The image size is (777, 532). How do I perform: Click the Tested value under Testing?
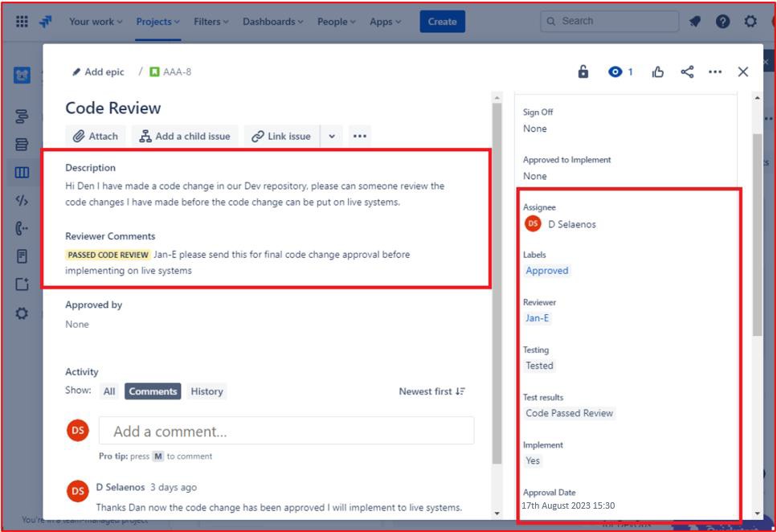click(539, 366)
